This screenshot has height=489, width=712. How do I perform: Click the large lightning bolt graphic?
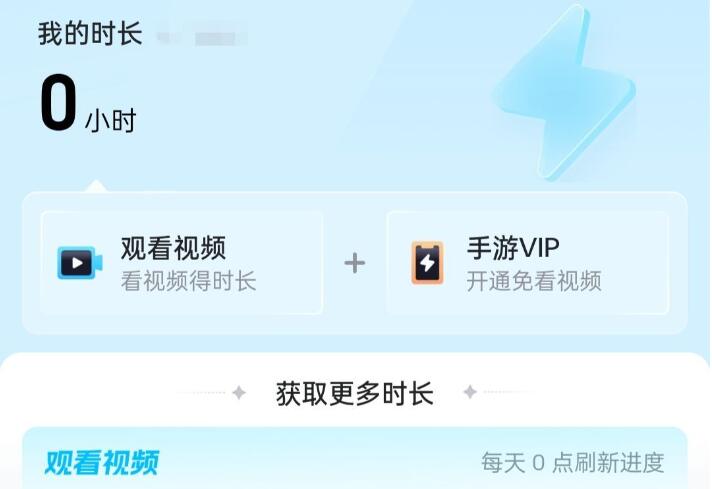pyautogui.click(x=564, y=93)
